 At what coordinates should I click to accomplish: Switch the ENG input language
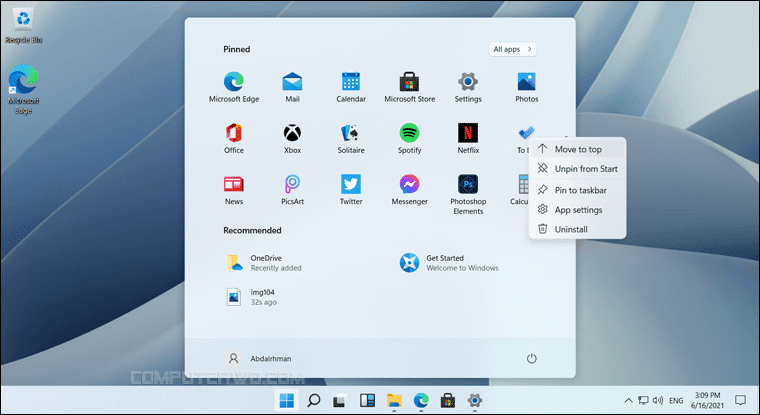(676, 400)
